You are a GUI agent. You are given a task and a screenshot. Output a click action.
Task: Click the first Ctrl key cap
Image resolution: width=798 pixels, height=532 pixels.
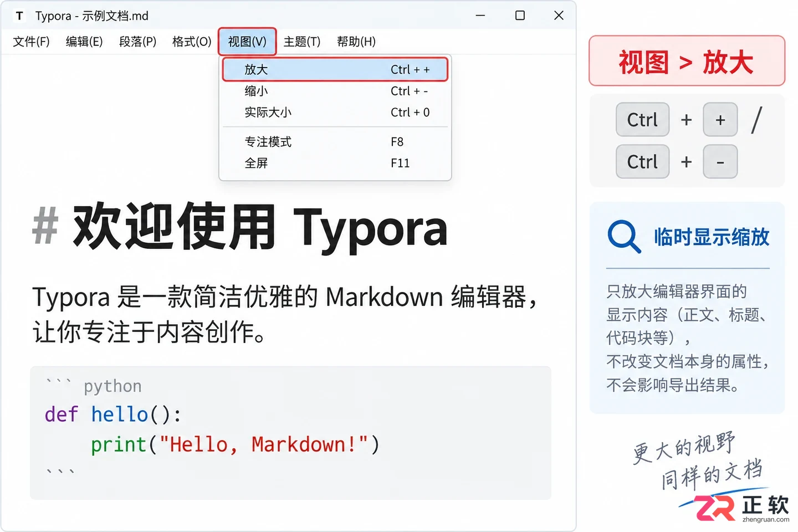[x=642, y=120]
